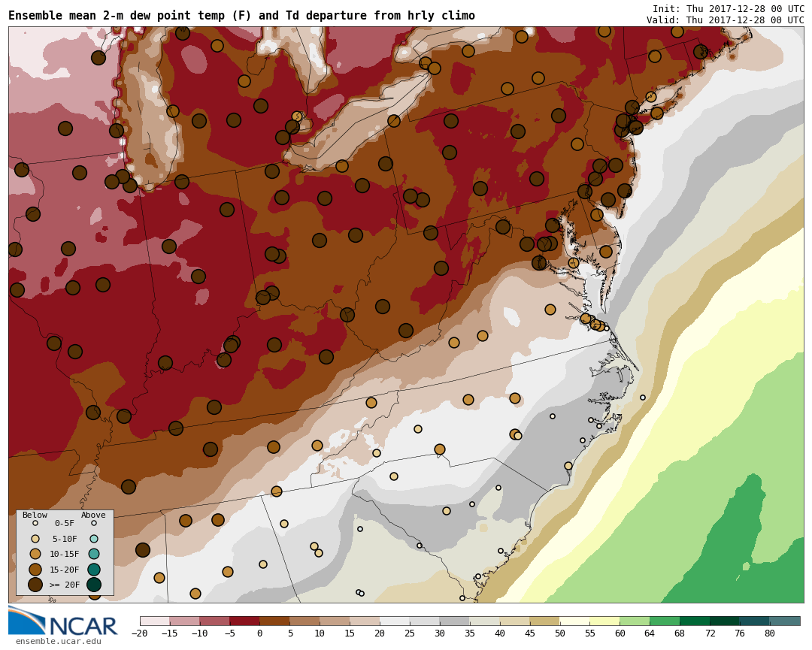This screenshot has height=650, width=812.
Task: Pick the last colorbar swatch right of 80
Action: tap(785, 621)
